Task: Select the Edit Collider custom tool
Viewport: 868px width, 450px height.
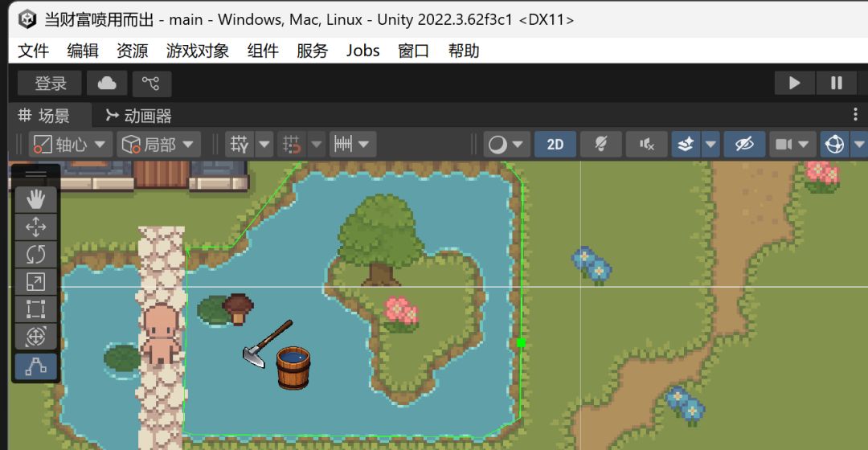Action: [35, 366]
